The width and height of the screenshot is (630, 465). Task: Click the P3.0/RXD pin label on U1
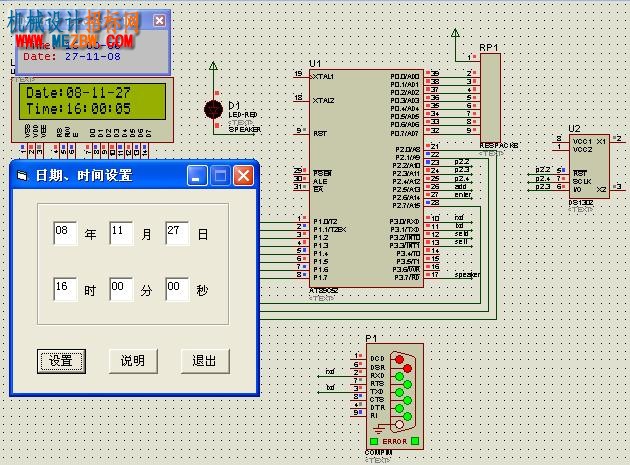coord(404,221)
